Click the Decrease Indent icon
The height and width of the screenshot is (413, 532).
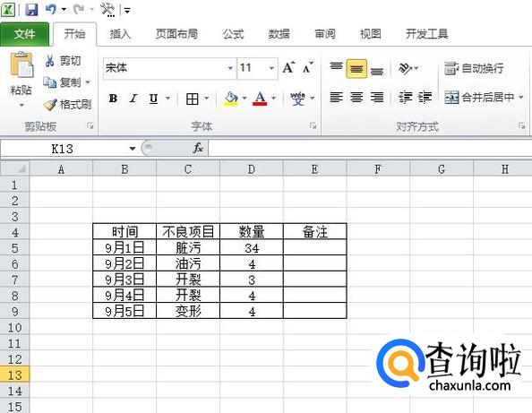(x=405, y=98)
